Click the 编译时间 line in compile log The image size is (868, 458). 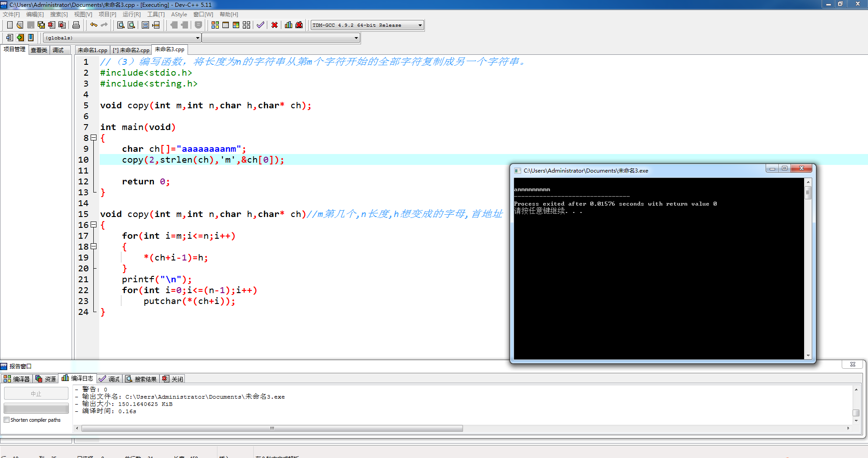(106, 411)
